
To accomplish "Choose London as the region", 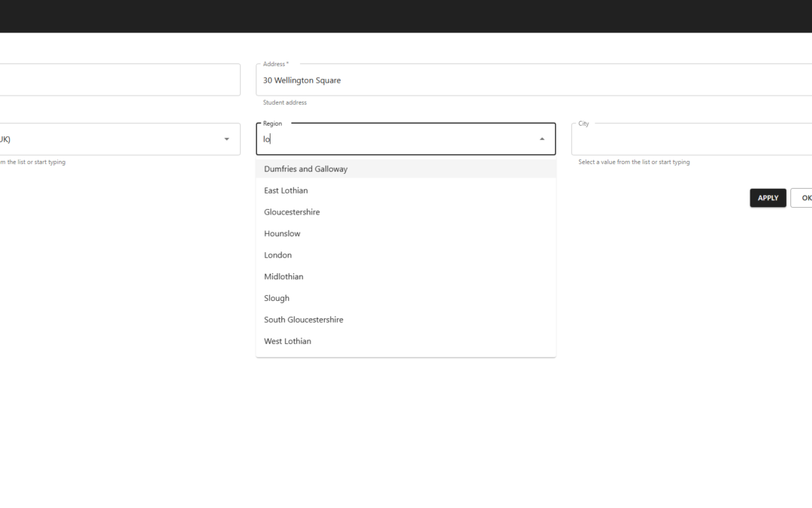I will pyautogui.click(x=405, y=255).
